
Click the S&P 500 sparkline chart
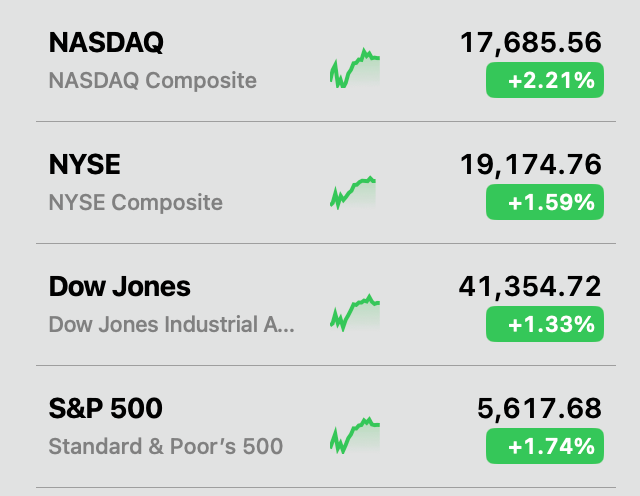(355, 436)
